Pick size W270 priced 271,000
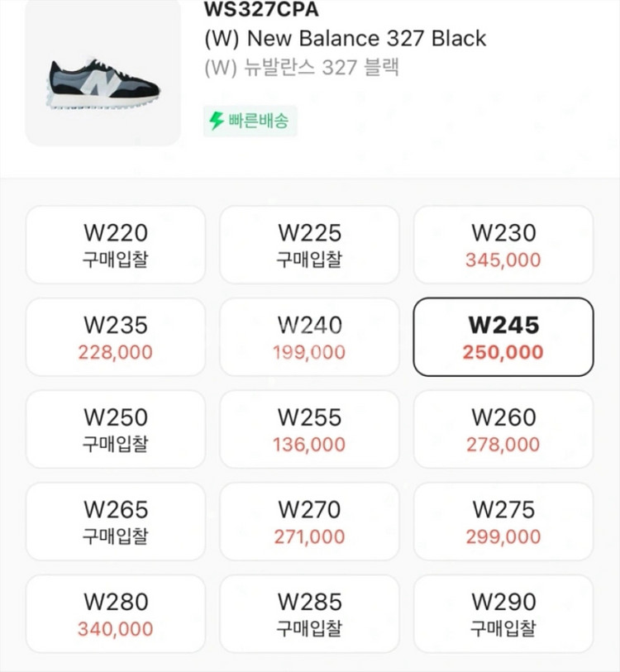The height and width of the screenshot is (672, 620). tap(309, 522)
